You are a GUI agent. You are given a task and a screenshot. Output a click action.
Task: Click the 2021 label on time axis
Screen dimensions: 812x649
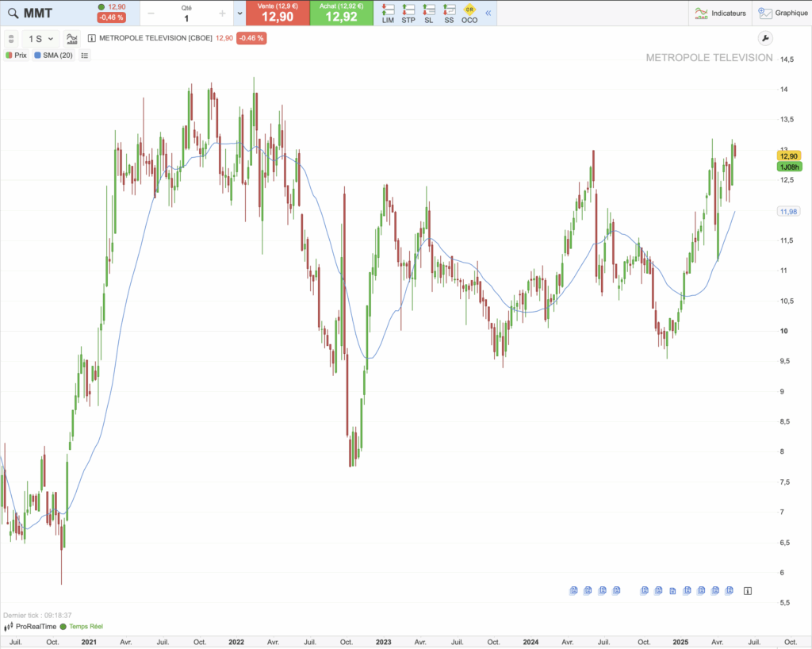[89, 643]
